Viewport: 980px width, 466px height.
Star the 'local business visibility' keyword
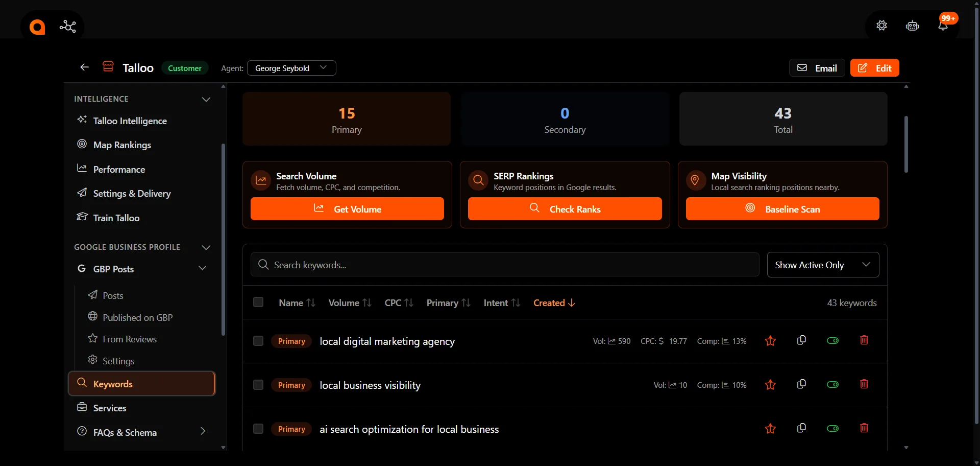pyautogui.click(x=770, y=385)
